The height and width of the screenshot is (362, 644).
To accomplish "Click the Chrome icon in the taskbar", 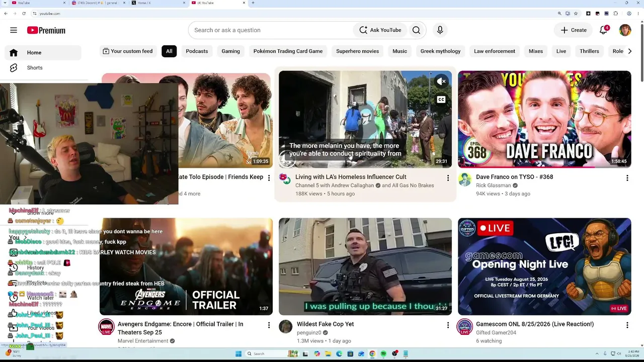I will pos(372,354).
